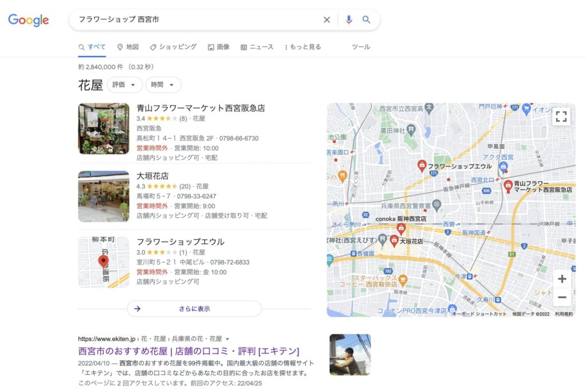Click the Starbucks coffee pin on map
586x392 pixels.
pos(403,280)
